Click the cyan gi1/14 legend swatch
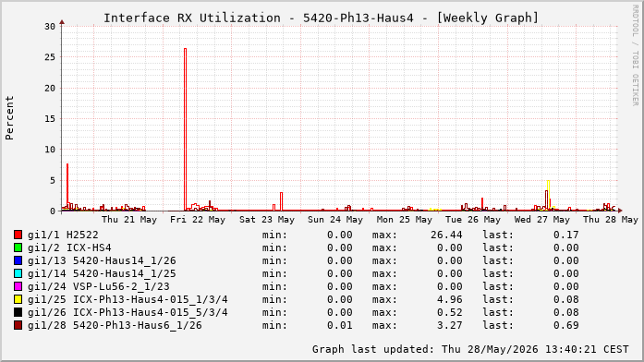 18,273
